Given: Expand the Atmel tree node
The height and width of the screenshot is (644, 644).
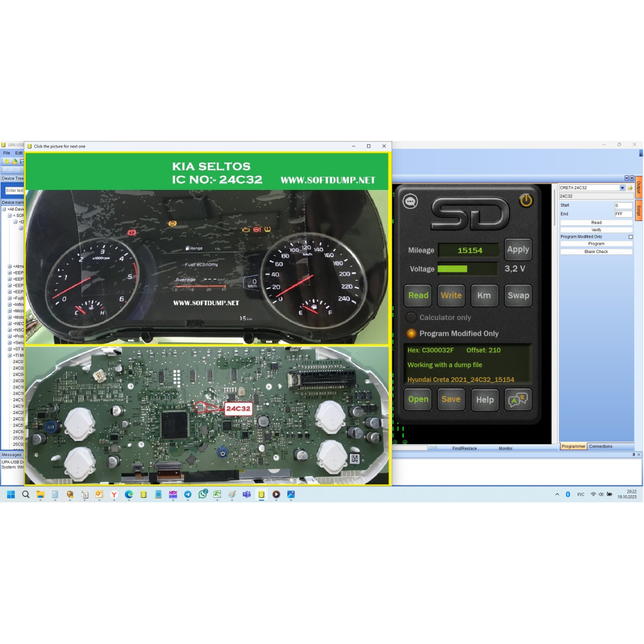Looking at the screenshot, I should [10, 266].
